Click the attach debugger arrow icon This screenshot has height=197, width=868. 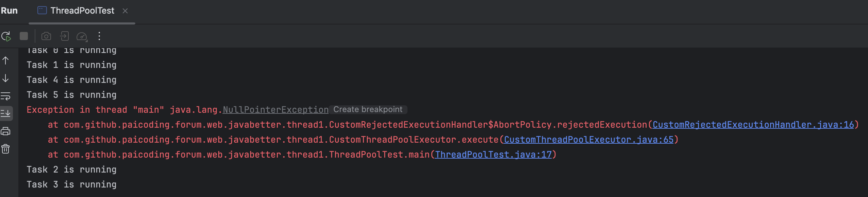coord(64,36)
